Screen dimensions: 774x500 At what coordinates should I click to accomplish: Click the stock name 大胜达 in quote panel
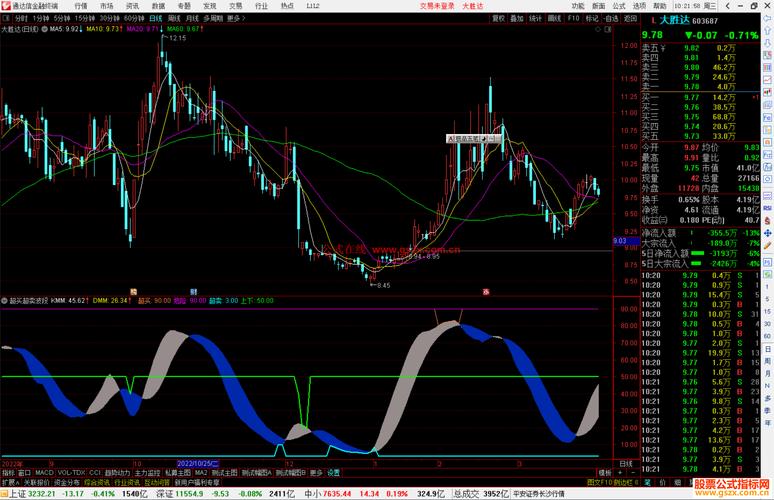tap(674, 20)
